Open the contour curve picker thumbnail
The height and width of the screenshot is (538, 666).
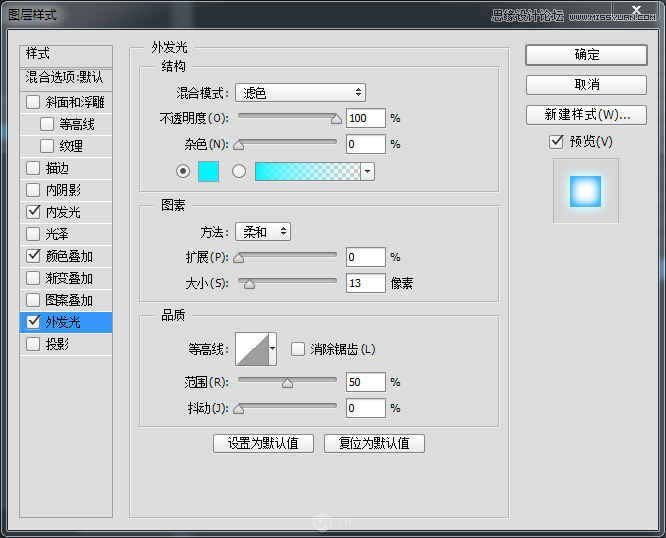coord(252,349)
